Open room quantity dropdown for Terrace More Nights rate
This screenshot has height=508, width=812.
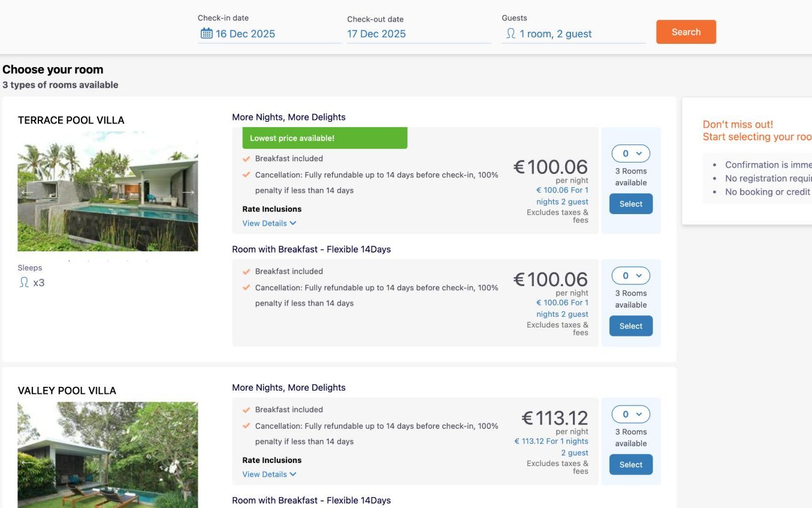630,154
